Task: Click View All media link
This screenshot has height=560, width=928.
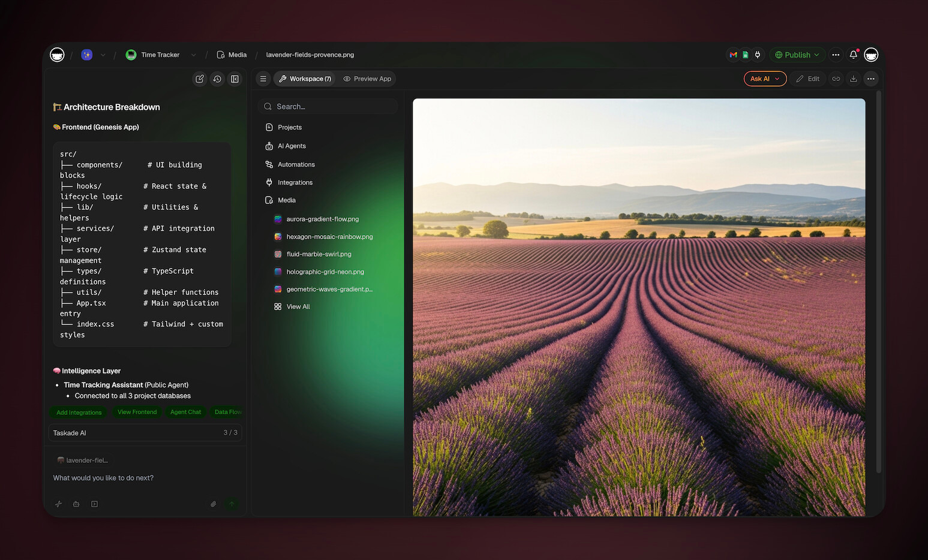Action: pos(298,306)
